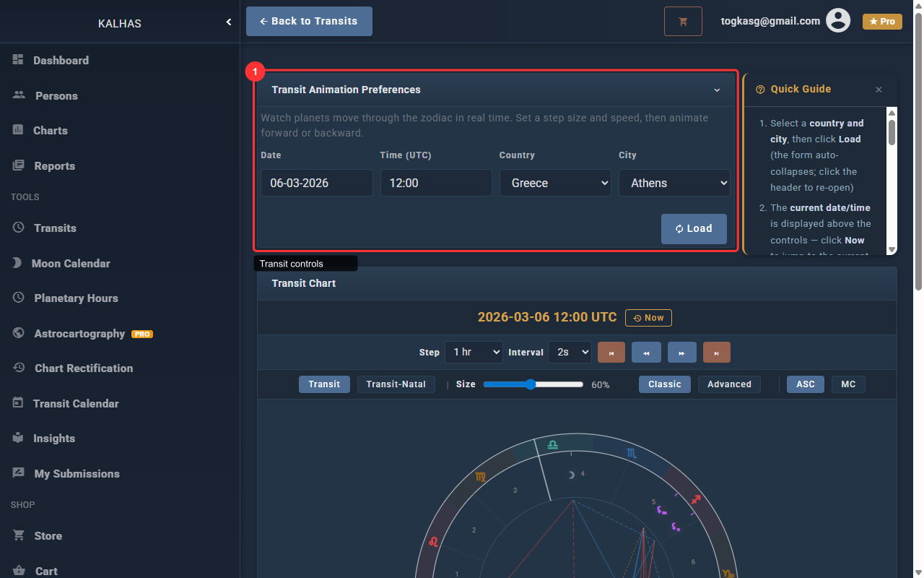
Task: Switch chart mode to Transit-Natal
Action: point(396,384)
